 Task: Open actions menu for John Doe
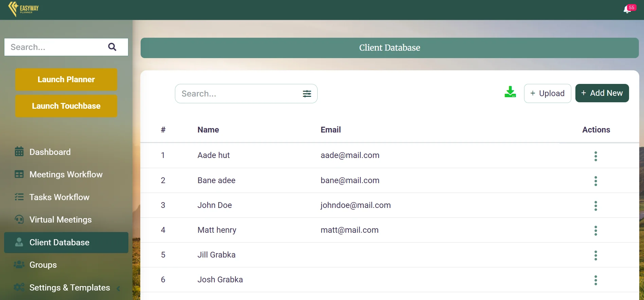click(x=595, y=206)
